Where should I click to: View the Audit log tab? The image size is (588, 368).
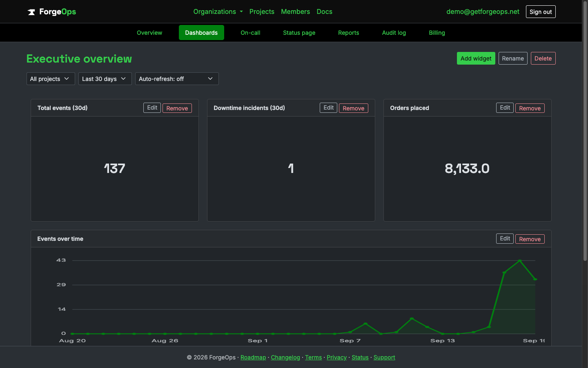[394, 33]
